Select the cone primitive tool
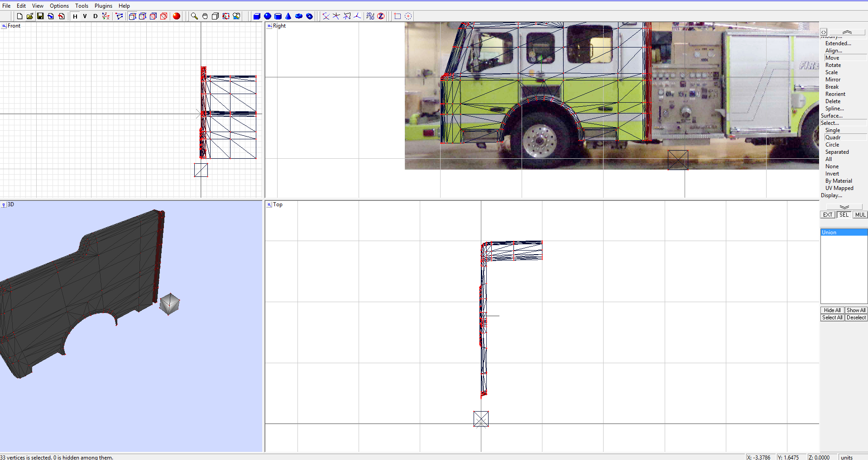 click(288, 16)
